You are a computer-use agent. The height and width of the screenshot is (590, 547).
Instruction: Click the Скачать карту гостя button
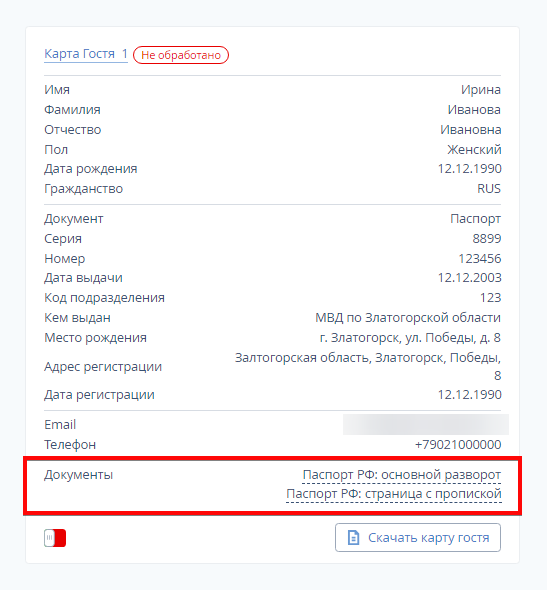(418, 537)
